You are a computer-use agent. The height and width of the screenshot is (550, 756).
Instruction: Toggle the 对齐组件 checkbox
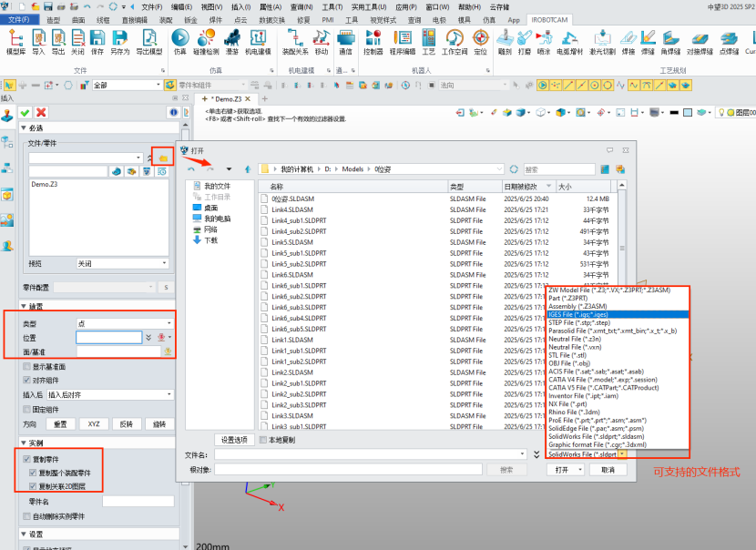click(26, 381)
